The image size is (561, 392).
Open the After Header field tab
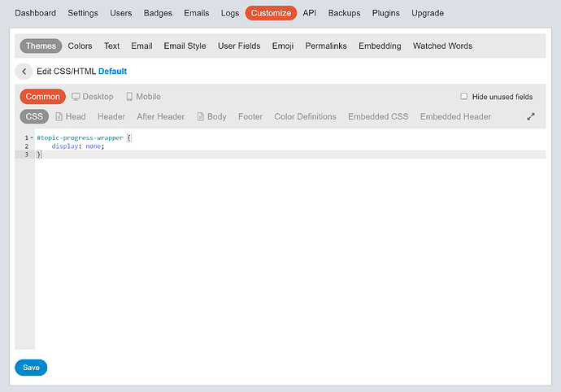point(161,116)
